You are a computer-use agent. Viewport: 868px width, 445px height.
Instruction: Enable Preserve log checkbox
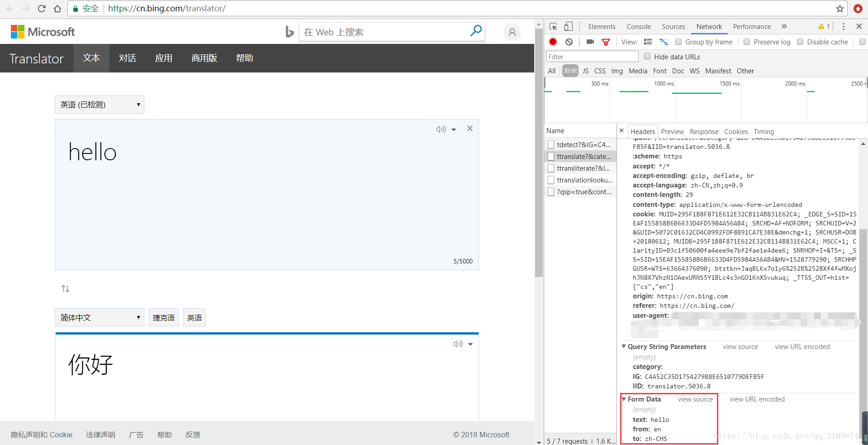tap(747, 42)
